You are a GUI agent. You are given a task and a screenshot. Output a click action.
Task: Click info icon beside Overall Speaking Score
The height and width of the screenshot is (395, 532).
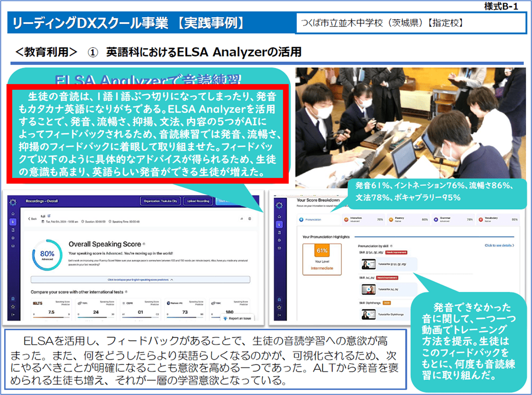coord(144,244)
